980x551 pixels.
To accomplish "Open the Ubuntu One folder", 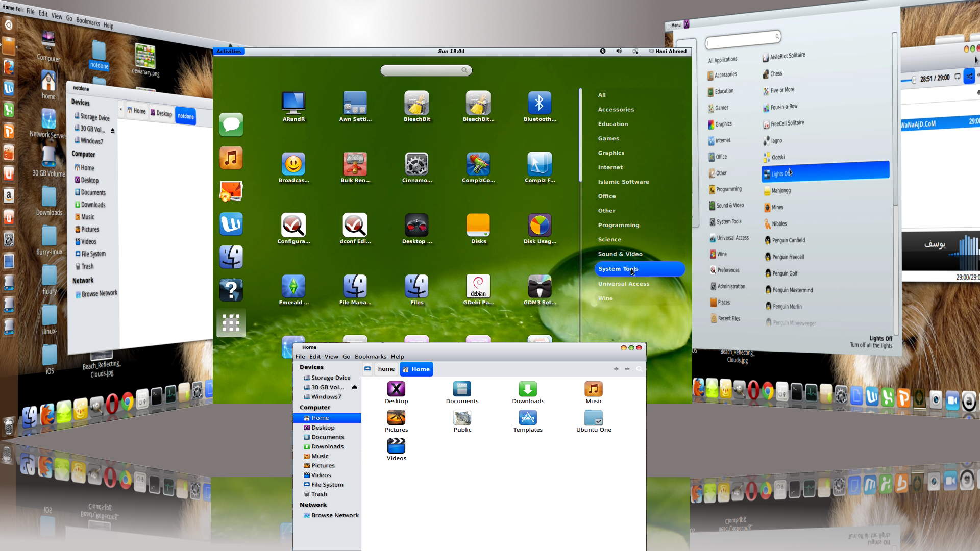I will (x=594, y=417).
